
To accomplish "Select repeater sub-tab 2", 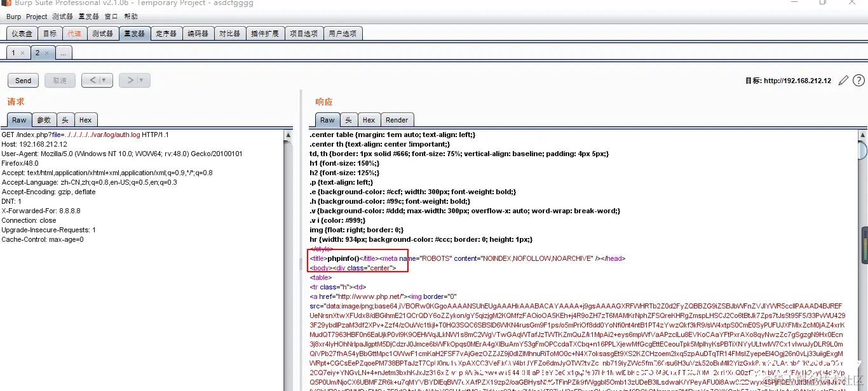I will coord(37,53).
